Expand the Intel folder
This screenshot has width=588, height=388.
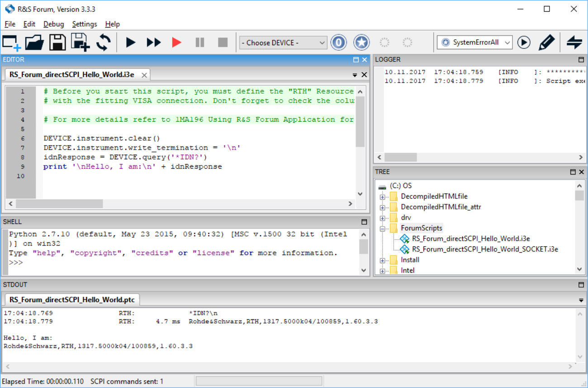(x=383, y=270)
